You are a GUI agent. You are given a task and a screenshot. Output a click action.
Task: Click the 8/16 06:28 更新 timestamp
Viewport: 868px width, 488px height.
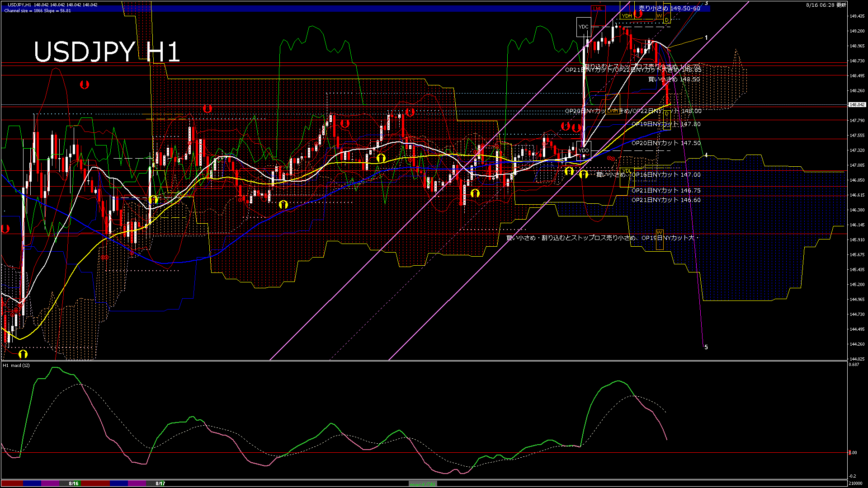coord(826,5)
